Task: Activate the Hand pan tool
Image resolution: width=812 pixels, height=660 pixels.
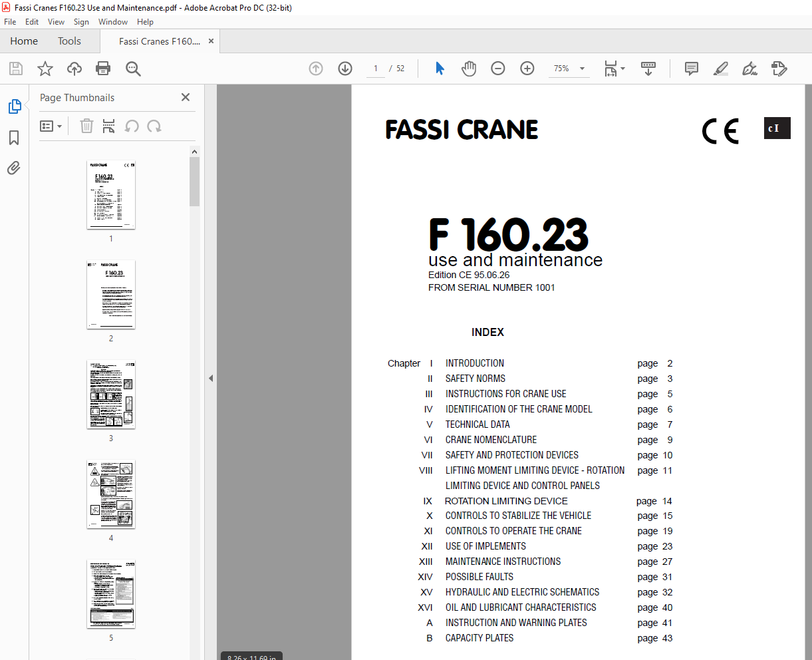Action: click(x=469, y=69)
